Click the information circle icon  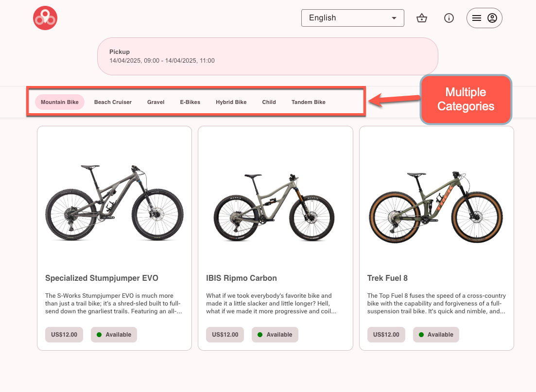[x=449, y=18]
